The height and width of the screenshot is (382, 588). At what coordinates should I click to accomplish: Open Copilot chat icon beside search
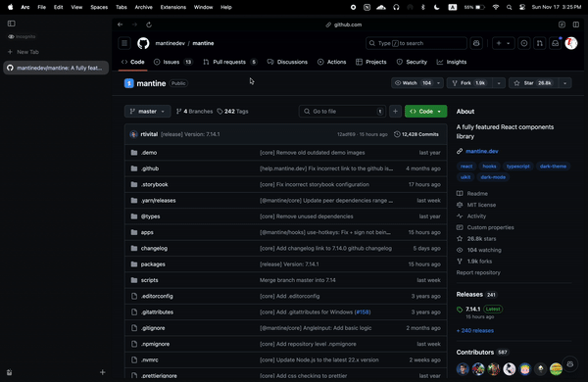coord(476,43)
